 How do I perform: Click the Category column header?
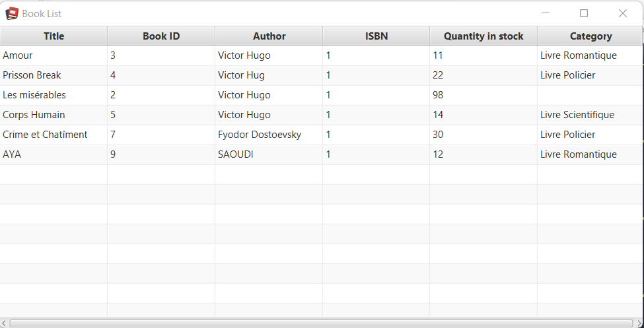coord(590,36)
